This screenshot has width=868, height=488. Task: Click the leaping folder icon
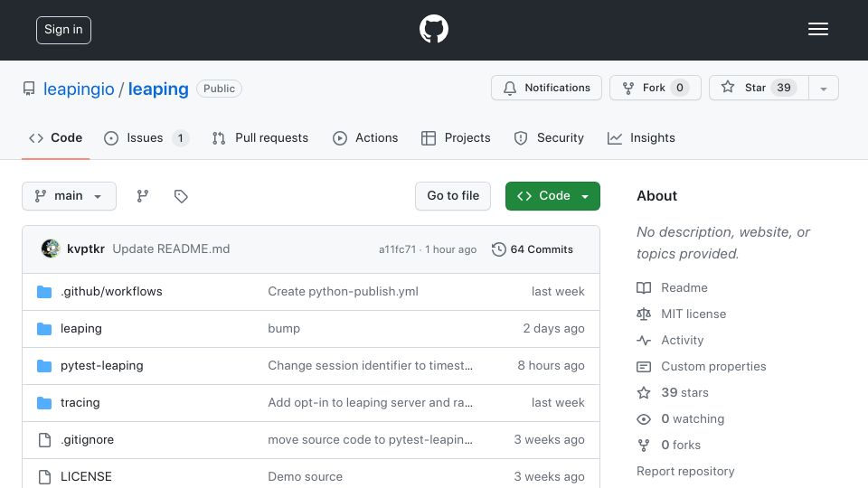coord(44,329)
